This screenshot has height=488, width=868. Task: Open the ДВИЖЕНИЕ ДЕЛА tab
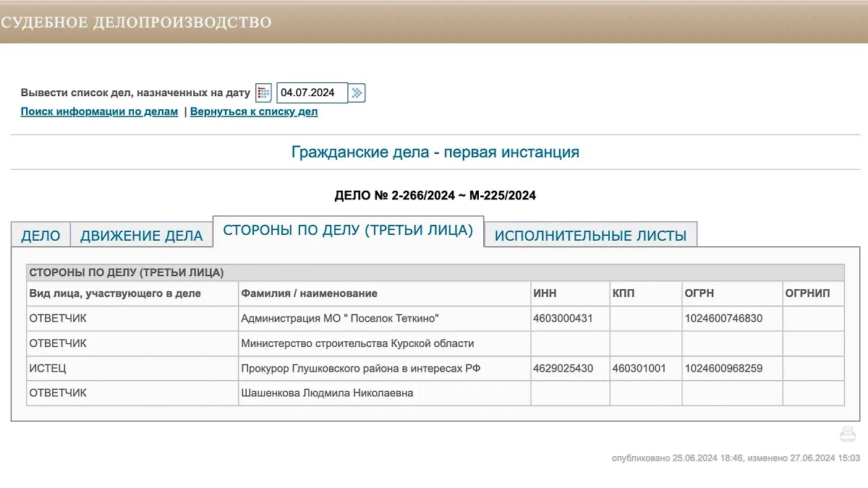[142, 235]
